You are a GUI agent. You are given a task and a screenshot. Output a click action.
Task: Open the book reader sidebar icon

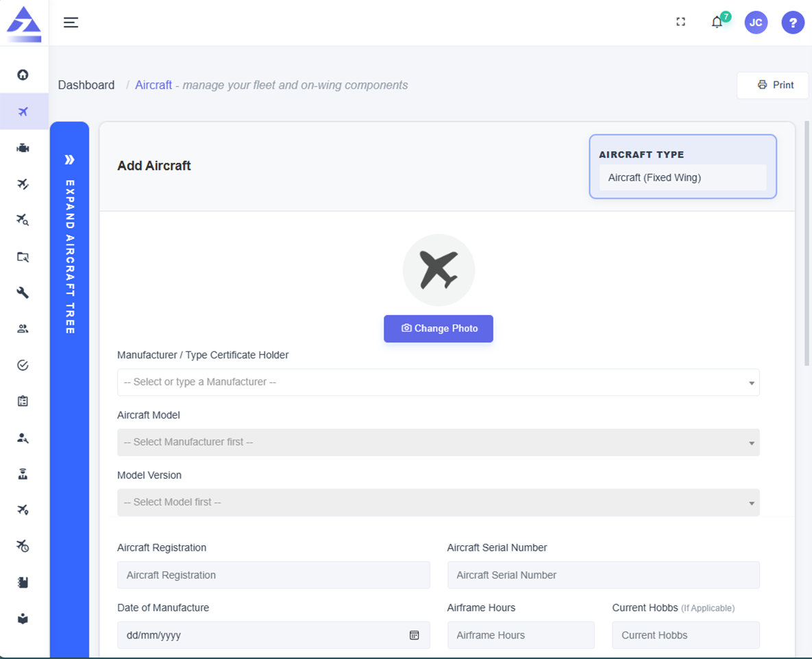click(x=23, y=619)
